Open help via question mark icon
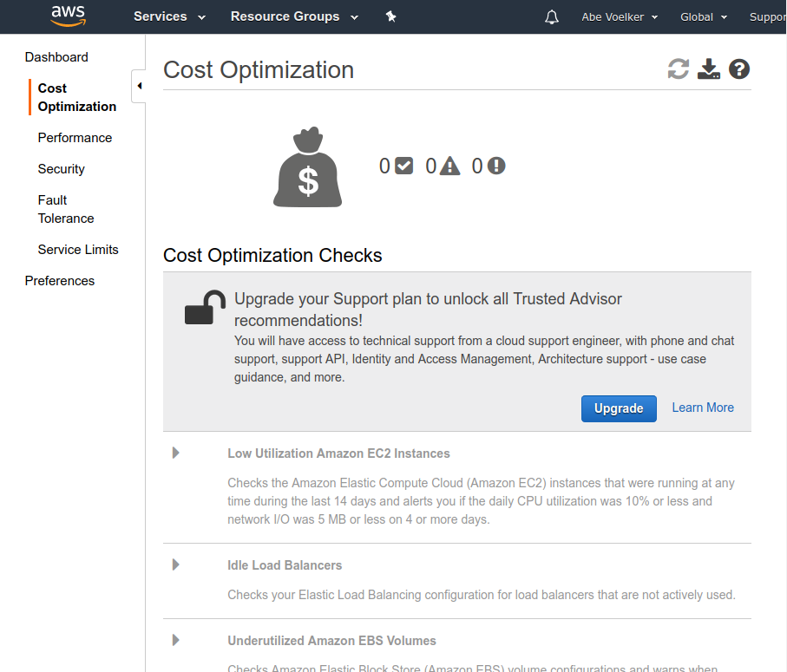 click(x=739, y=69)
